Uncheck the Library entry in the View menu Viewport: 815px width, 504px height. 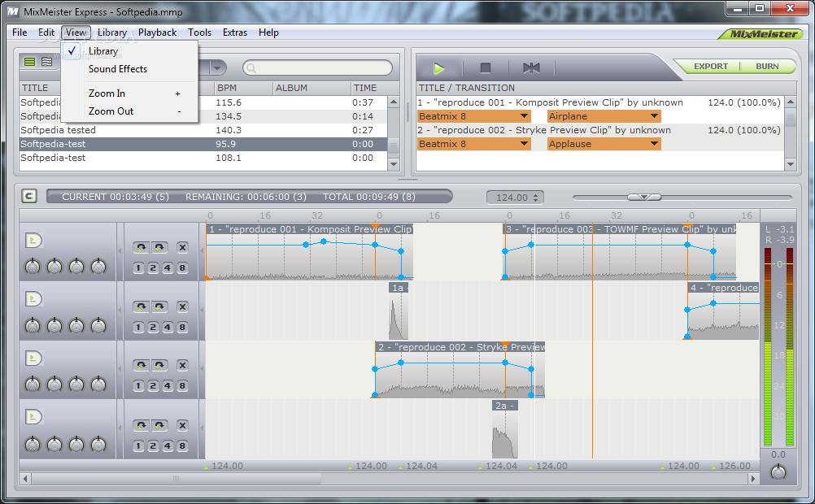coord(129,51)
